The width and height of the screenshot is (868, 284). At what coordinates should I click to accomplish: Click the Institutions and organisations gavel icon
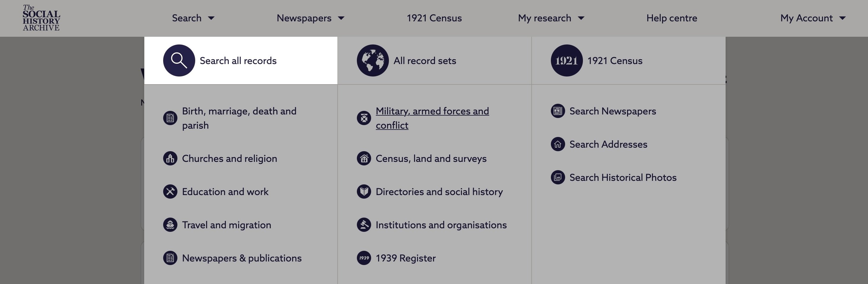pyautogui.click(x=364, y=225)
